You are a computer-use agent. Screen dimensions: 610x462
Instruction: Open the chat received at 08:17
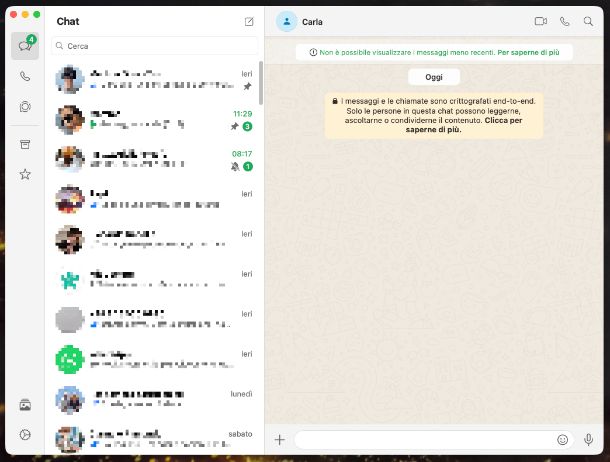click(x=155, y=159)
